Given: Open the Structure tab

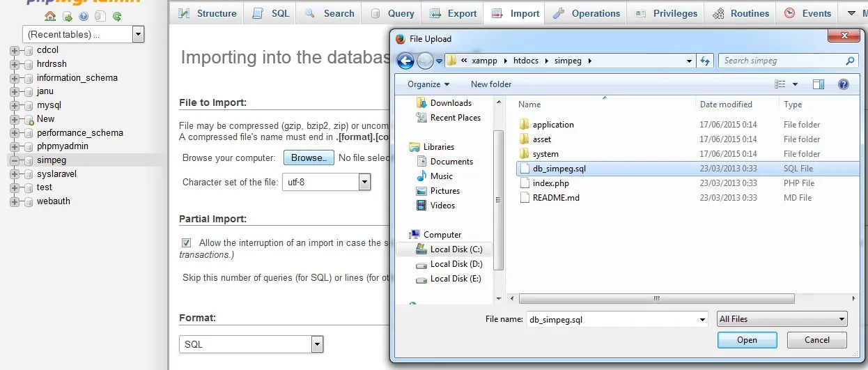Looking at the screenshot, I should click(x=208, y=13).
